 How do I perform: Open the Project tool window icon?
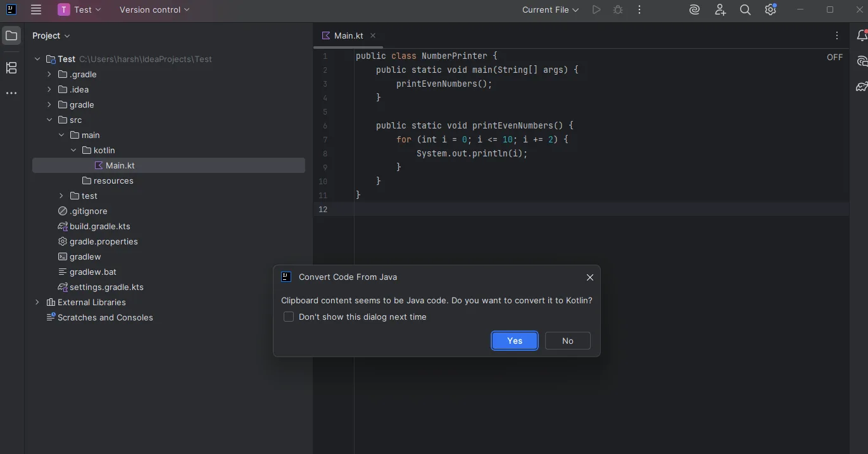coord(11,35)
